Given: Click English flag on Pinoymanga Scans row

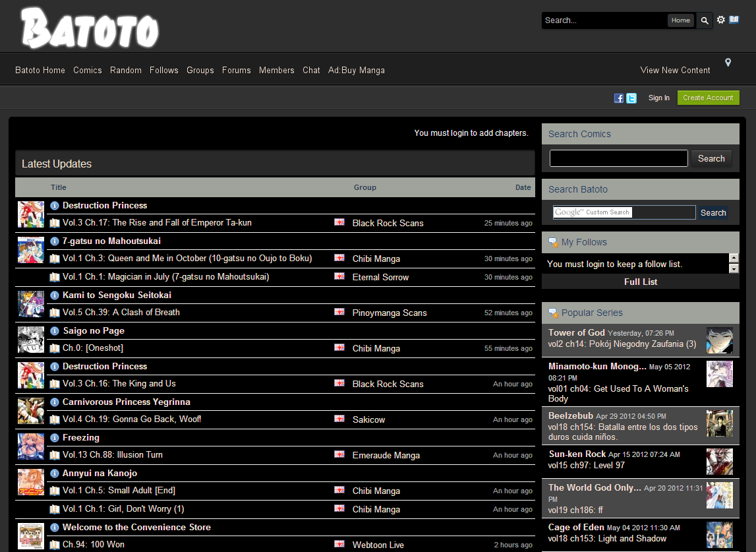Looking at the screenshot, I should [339, 312].
